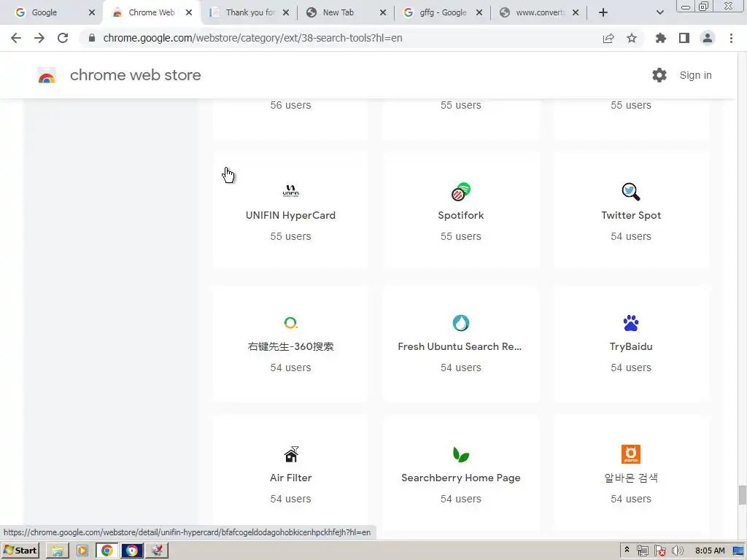This screenshot has width=747, height=560.
Task: Click the orange 알바몬 검색 icon
Action: [x=631, y=454]
